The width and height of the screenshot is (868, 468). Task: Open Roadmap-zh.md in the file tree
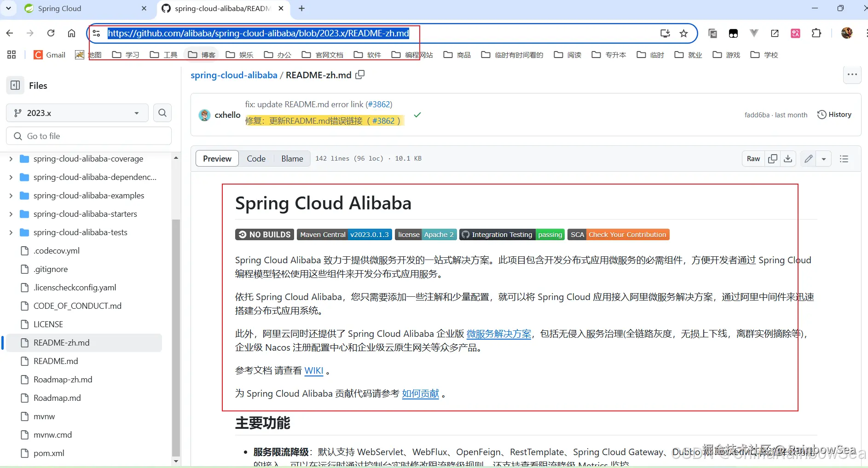click(x=63, y=380)
